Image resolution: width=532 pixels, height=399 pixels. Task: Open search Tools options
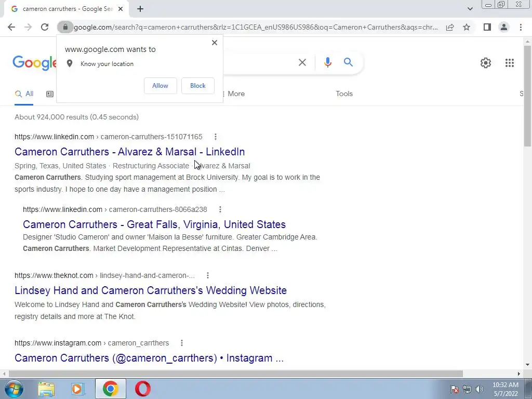click(344, 94)
